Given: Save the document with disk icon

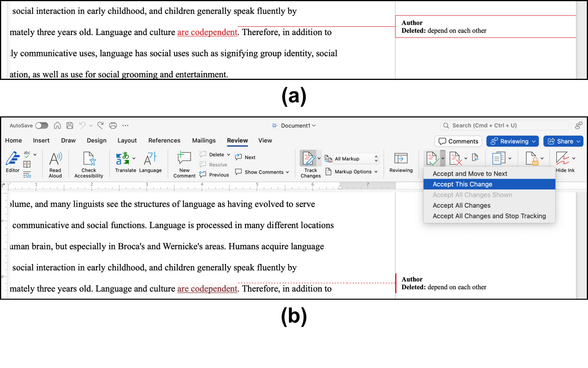Looking at the screenshot, I should click(x=70, y=125).
